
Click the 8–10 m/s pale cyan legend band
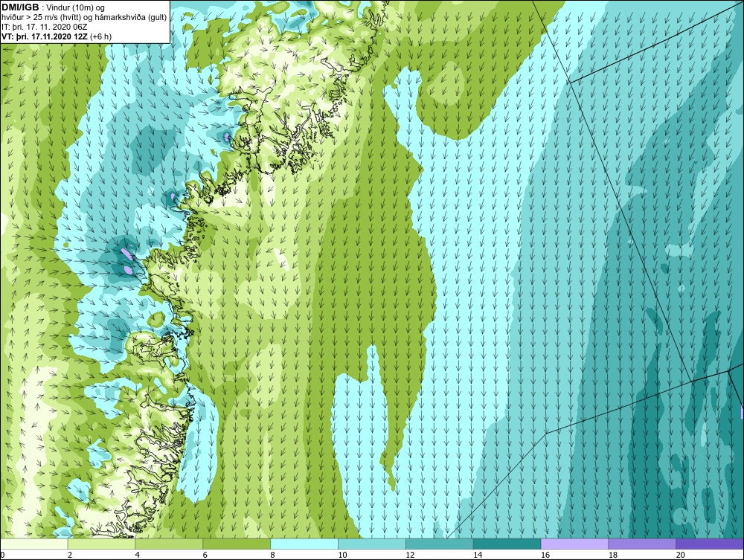[304, 544]
